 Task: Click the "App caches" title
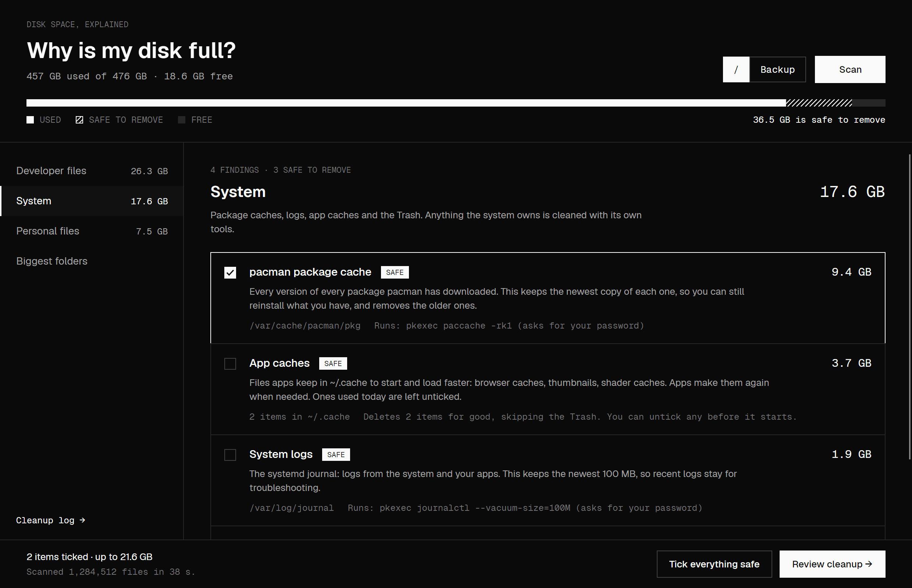click(x=279, y=363)
